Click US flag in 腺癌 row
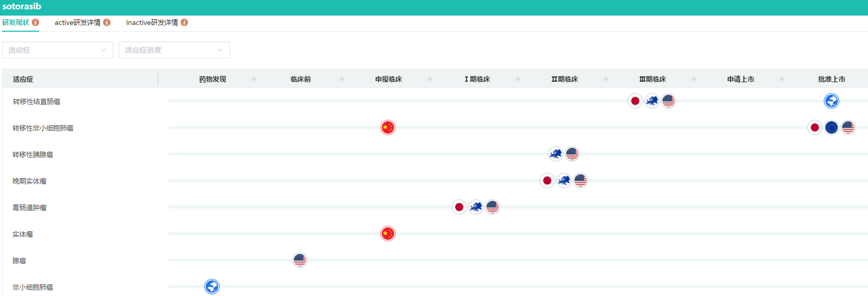868x296 pixels. 300,260
